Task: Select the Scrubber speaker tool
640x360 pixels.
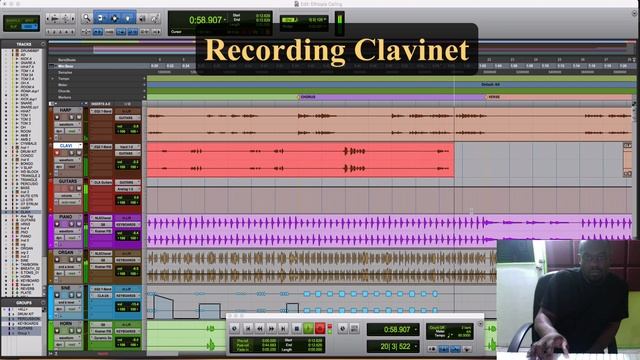Action: pyautogui.click(x=142, y=18)
